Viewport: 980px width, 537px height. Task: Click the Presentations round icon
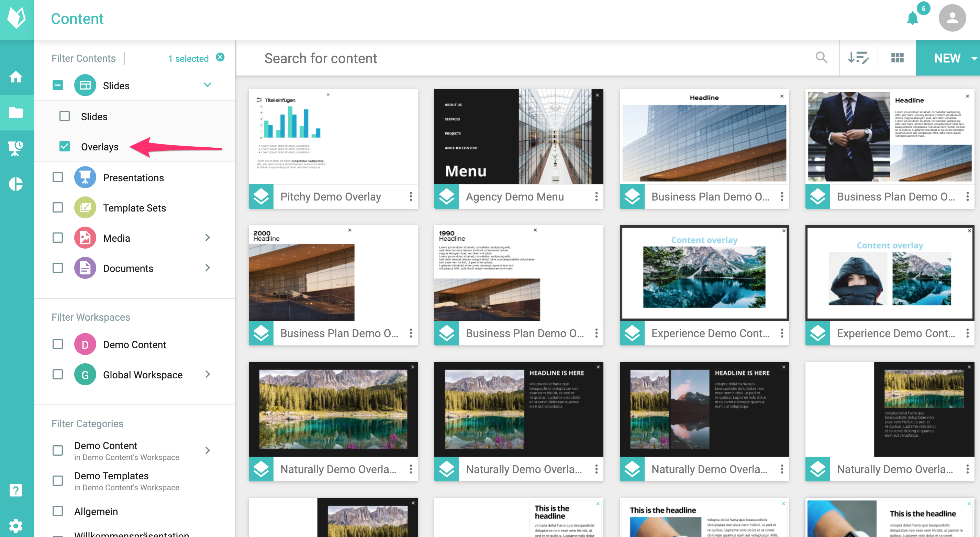85,178
